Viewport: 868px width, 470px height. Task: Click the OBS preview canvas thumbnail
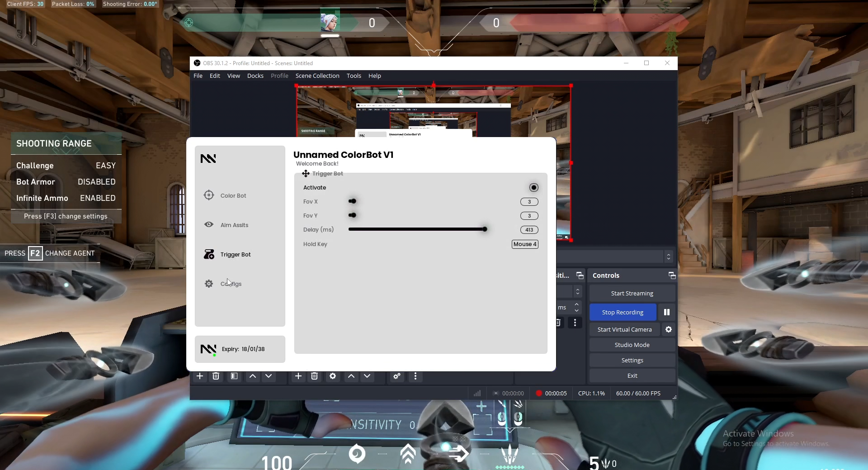coord(434,111)
